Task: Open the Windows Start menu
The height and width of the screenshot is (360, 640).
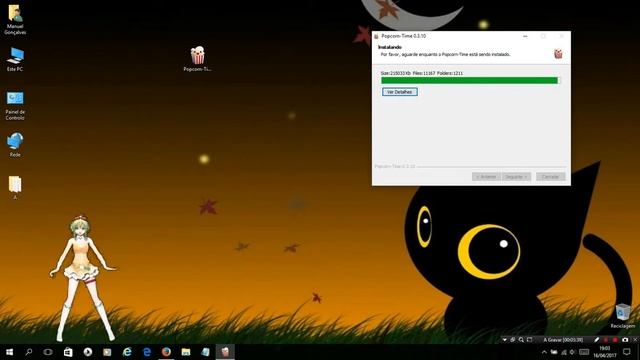Action: coord(9,352)
